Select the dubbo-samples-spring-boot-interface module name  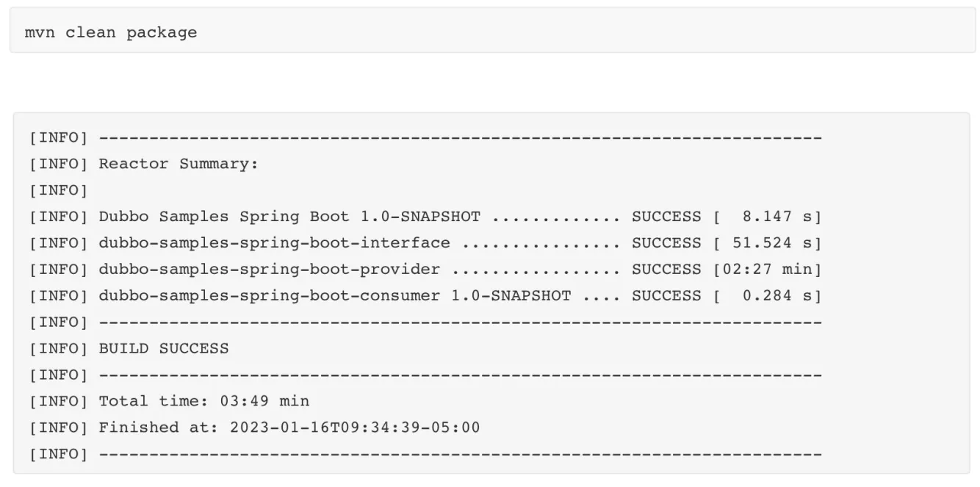click(x=274, y=243)
